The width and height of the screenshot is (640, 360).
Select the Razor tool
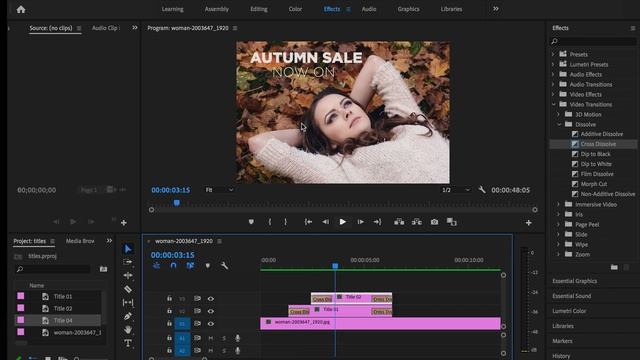[128, 289]
